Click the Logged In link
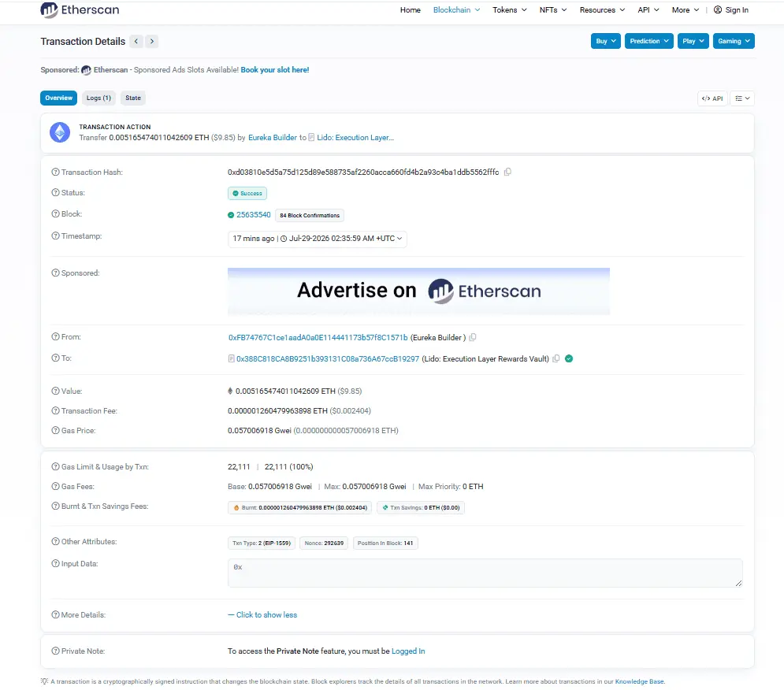Screen dimensions: 784x690 click(408, 651)
